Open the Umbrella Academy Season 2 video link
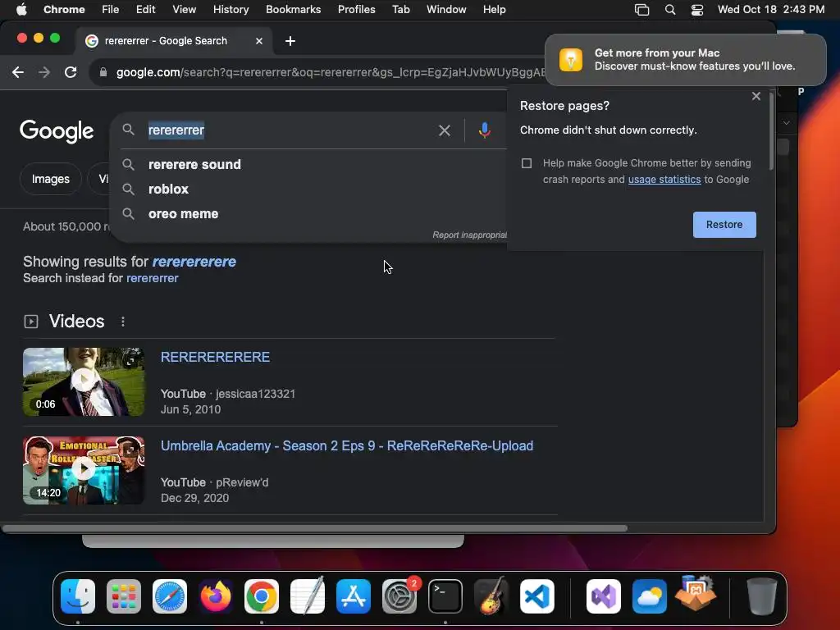The width and height of the screenshot is (840, 630). pyautogui.click(x=347, y=445)
